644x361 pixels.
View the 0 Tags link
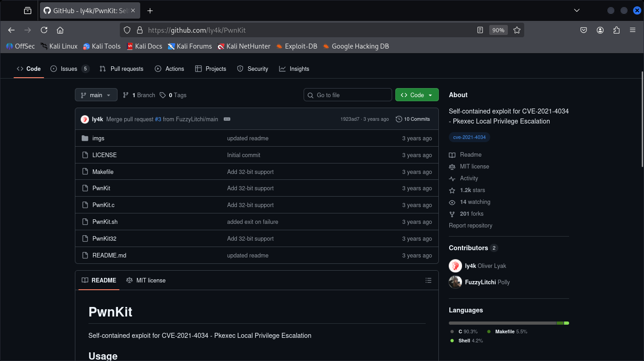click(173, 95)
